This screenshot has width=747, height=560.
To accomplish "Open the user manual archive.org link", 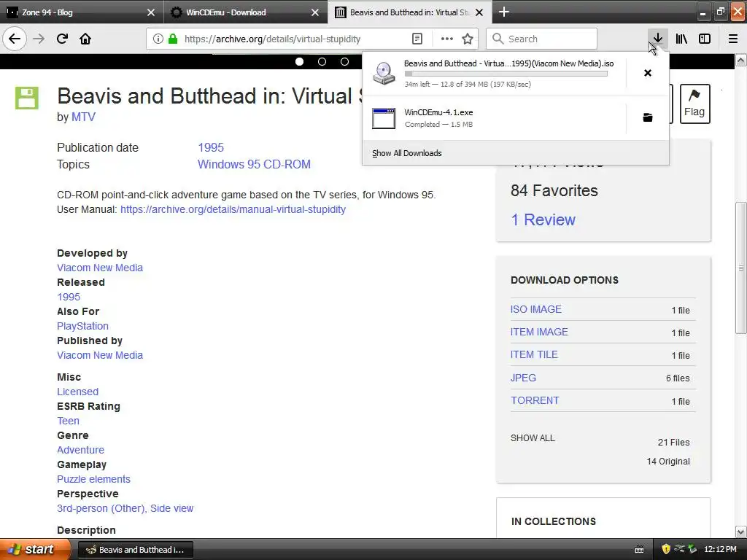I will coord(233,209).
